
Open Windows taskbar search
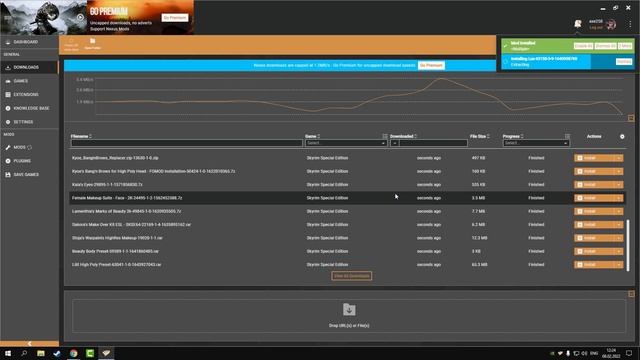tap(24, 353)
